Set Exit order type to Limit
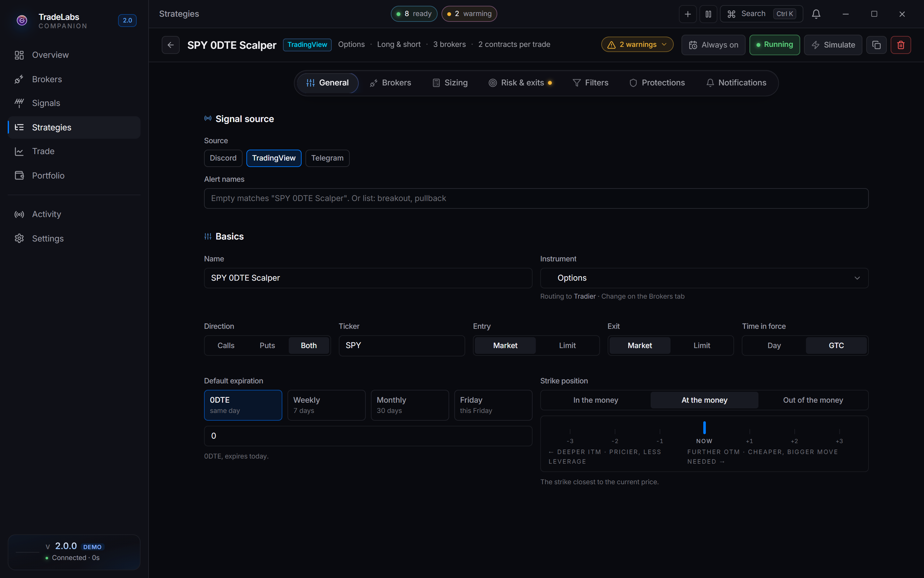The width and height of the screenshot is (924, 578). [x=701, y=346]
